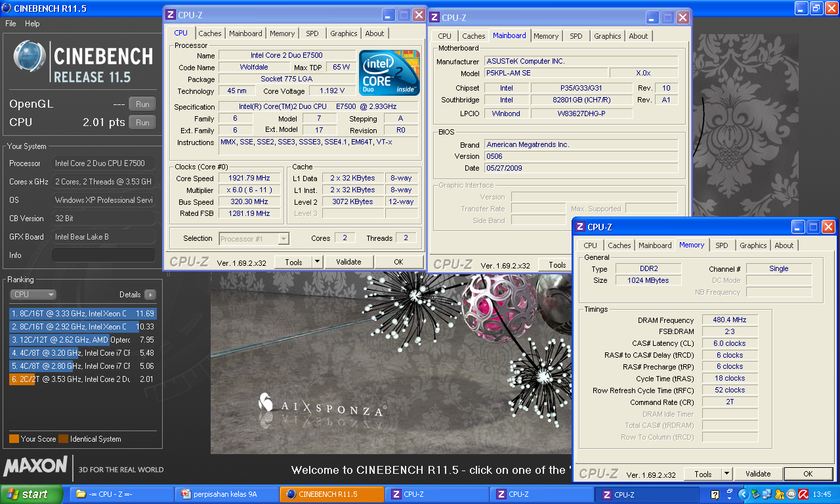Click the Avira antivirus tray icon
The width and height of the screenshot is (840, 504).
click(x=803, y=494)
